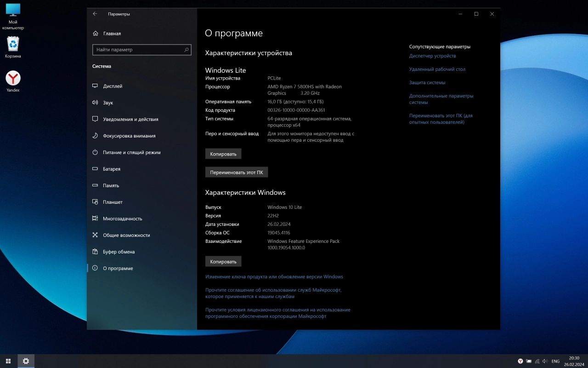Screen dimensions: 588x368
Task: Click the Питание и спящий режим power icon
Action: [x=95, y=152]
